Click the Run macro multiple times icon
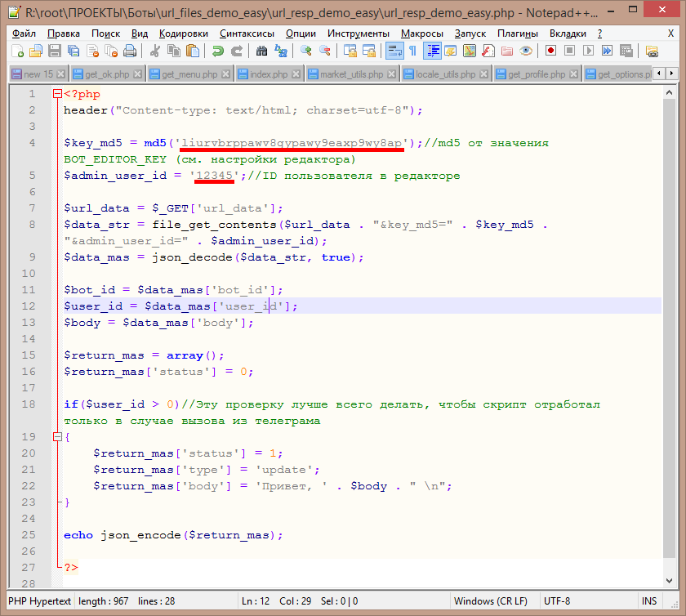 pyautogui.click(x=607, y=51)
